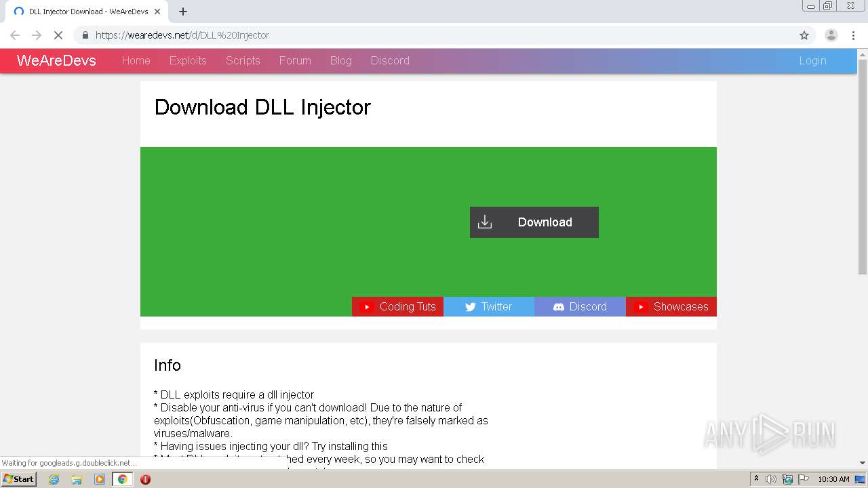Close the DLL Injector Download tab
Image resolution: width=868 pixels, height=488 pixels.
(x=157, y=12)
